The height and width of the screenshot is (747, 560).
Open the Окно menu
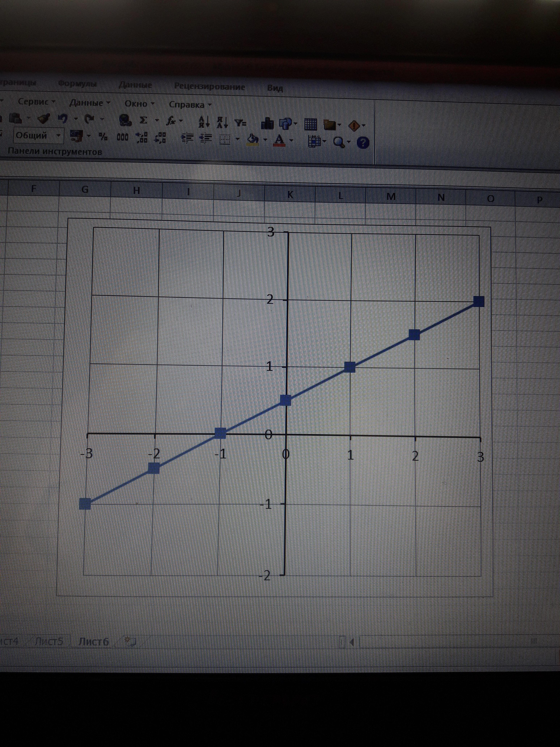[x=139, y=104]
